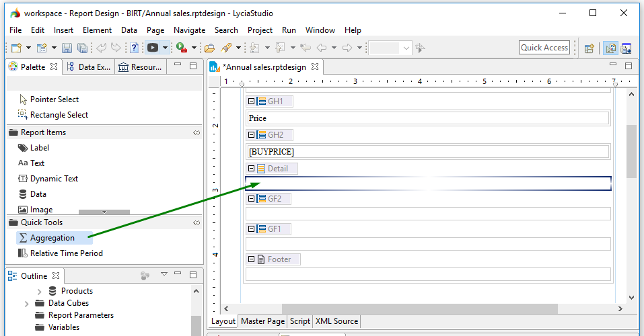Click the Open Perspective icon
The height and width of the screenshot is (336, 644).
coord(589,48)
